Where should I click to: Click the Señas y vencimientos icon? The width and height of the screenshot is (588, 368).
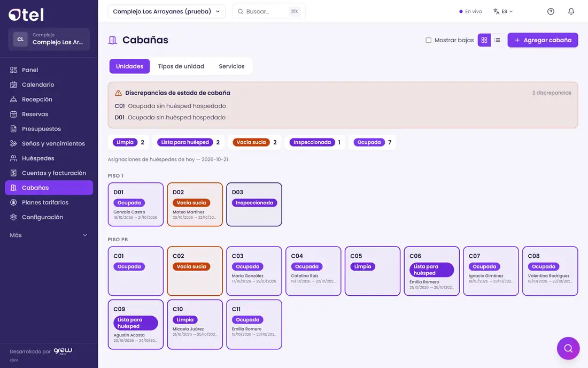13,143
